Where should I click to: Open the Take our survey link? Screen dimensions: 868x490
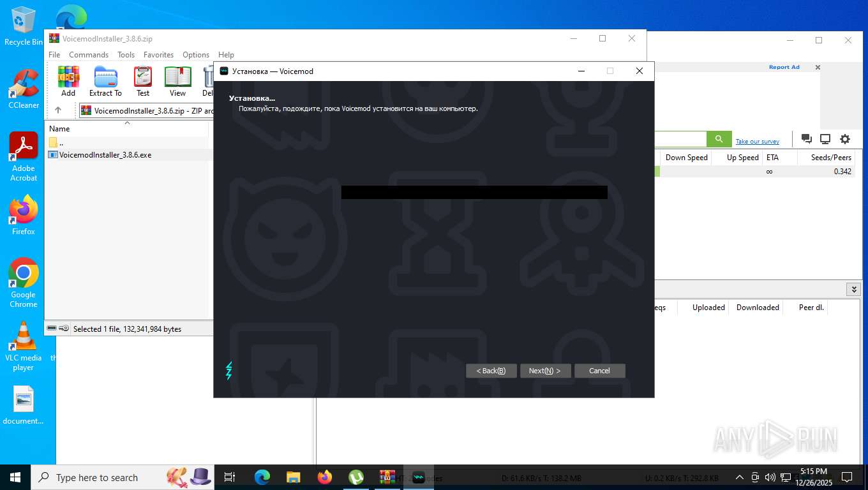(x=757, y=142)
